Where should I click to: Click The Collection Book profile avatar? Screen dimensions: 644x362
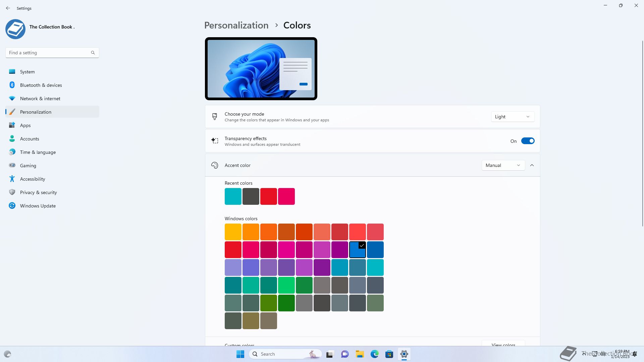tap(15, 29)
